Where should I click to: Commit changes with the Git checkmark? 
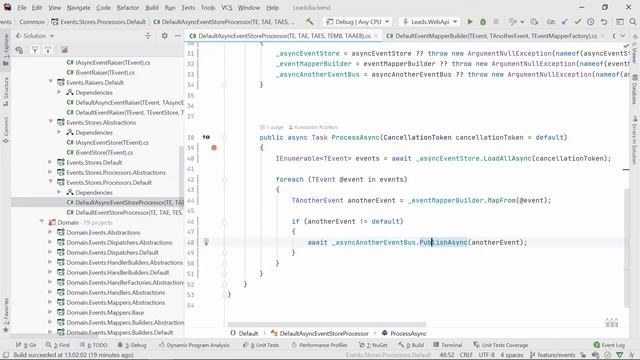(x=578, y=22)
